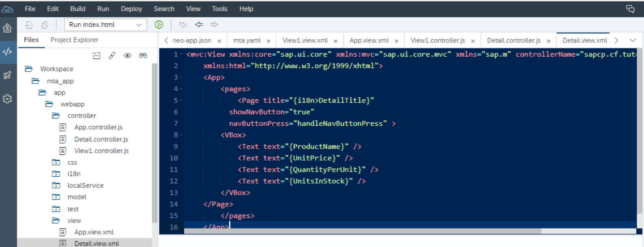Open the editor tab list dropdown chevron
The image size is (644, 247).
[633, 40]
